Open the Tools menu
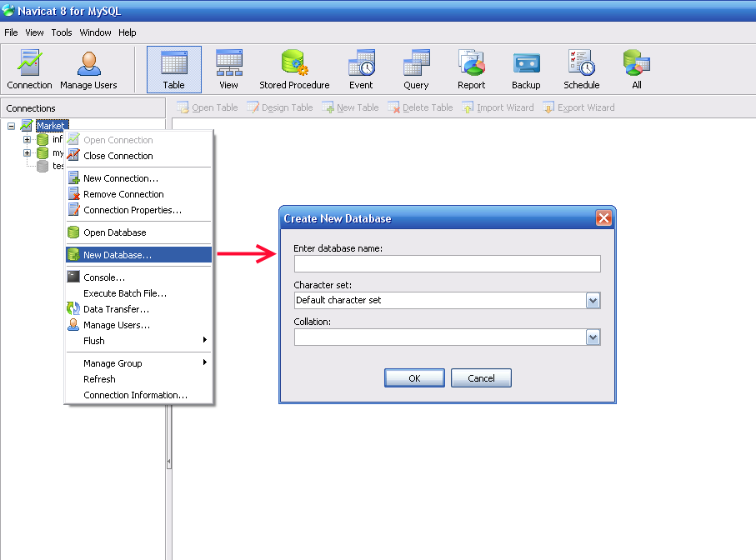756x560 pixels. (62, 32)
